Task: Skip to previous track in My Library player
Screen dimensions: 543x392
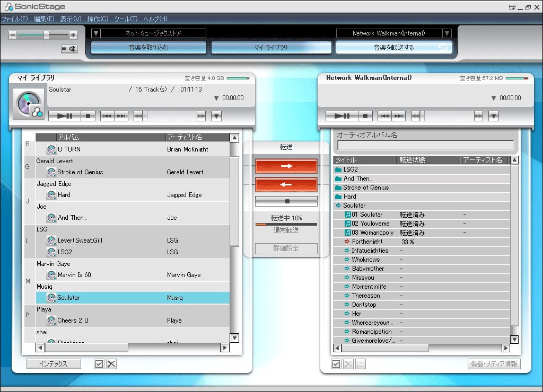Action: (107, 116)
